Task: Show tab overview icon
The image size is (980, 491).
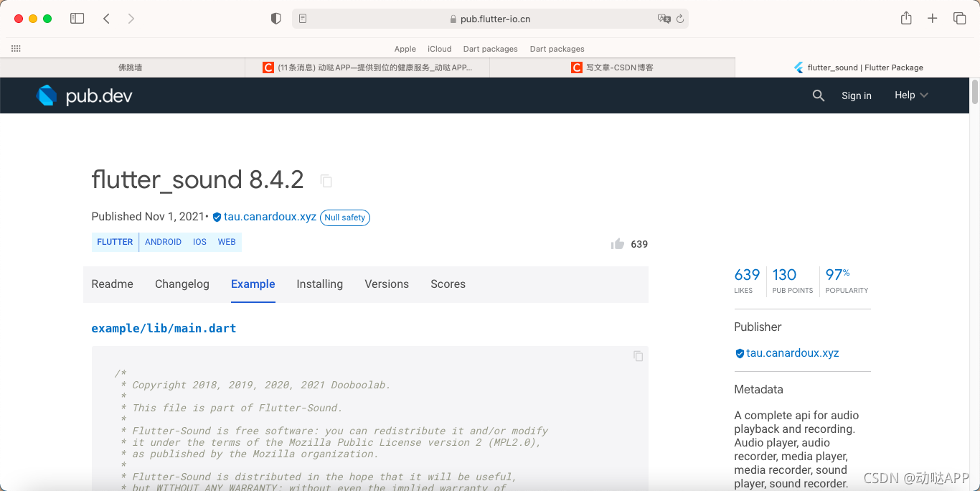Action: (959, 19)
